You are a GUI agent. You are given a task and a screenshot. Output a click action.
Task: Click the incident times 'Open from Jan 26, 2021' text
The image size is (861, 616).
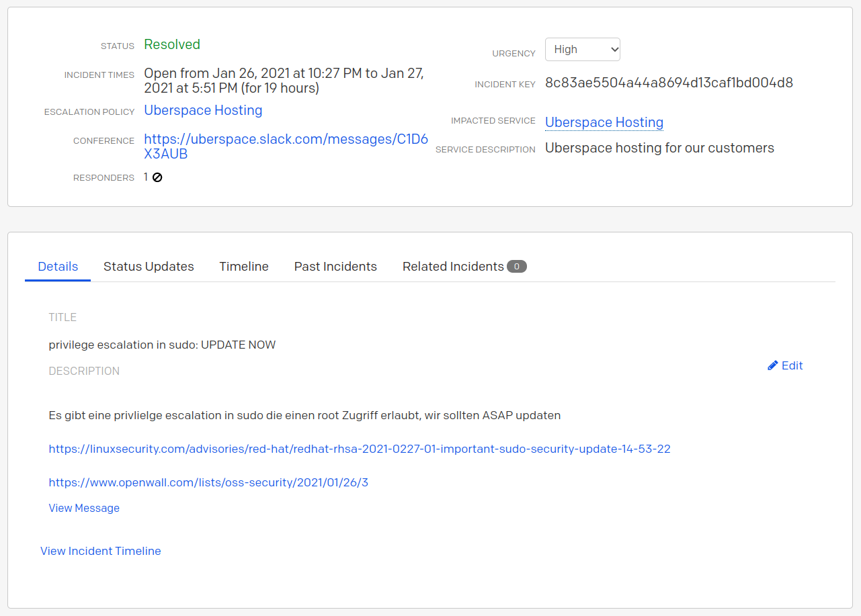point(284,81)
